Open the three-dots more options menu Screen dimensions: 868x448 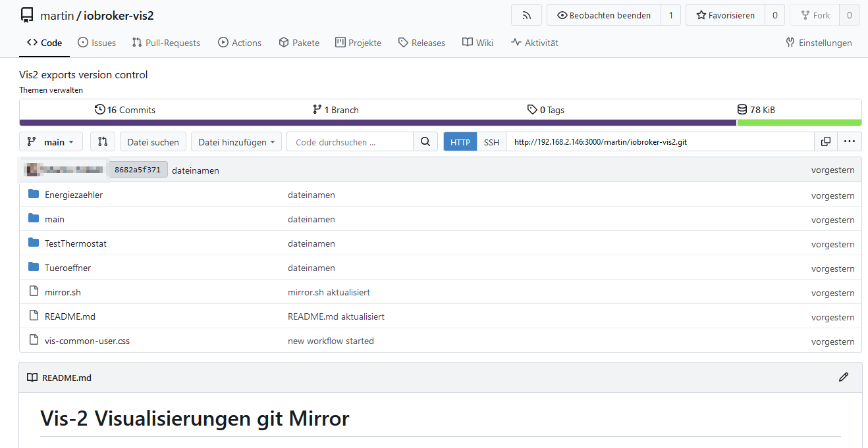[849, 141]
